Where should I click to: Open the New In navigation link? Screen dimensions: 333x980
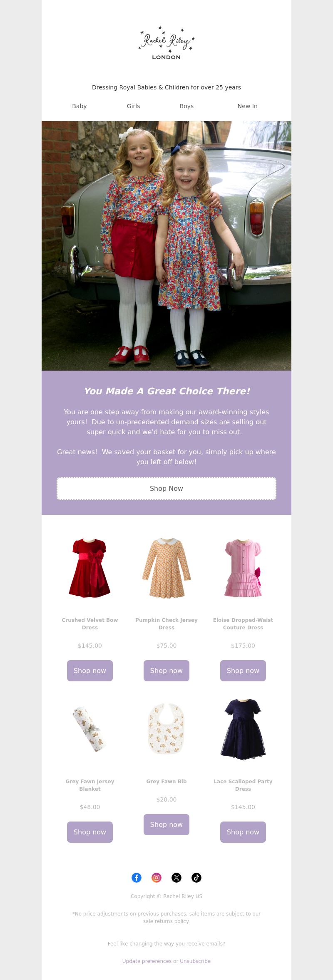click(247, 106)
